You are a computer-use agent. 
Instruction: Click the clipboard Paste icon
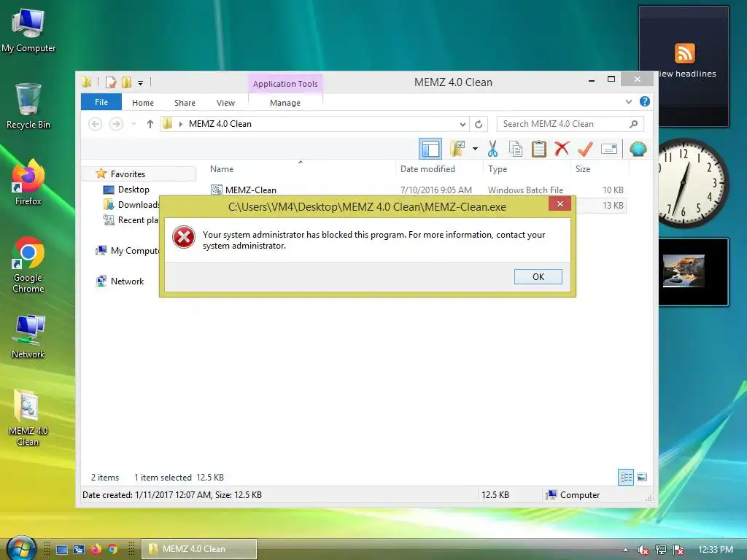coord(539,149)
